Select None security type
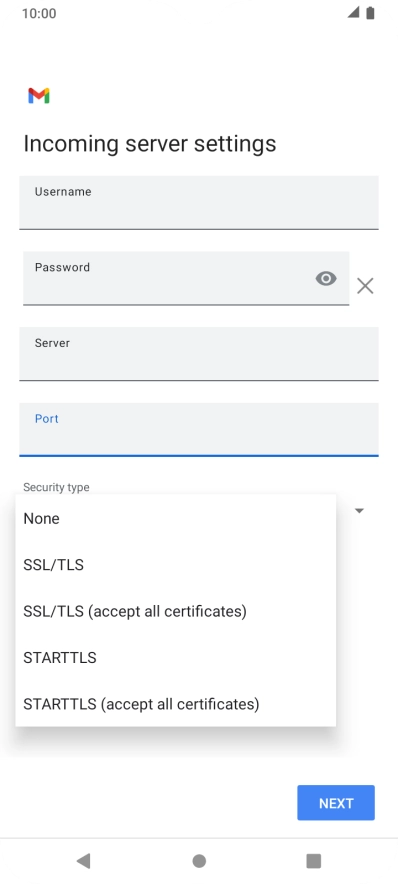398x884 pixels. point(176,519)
